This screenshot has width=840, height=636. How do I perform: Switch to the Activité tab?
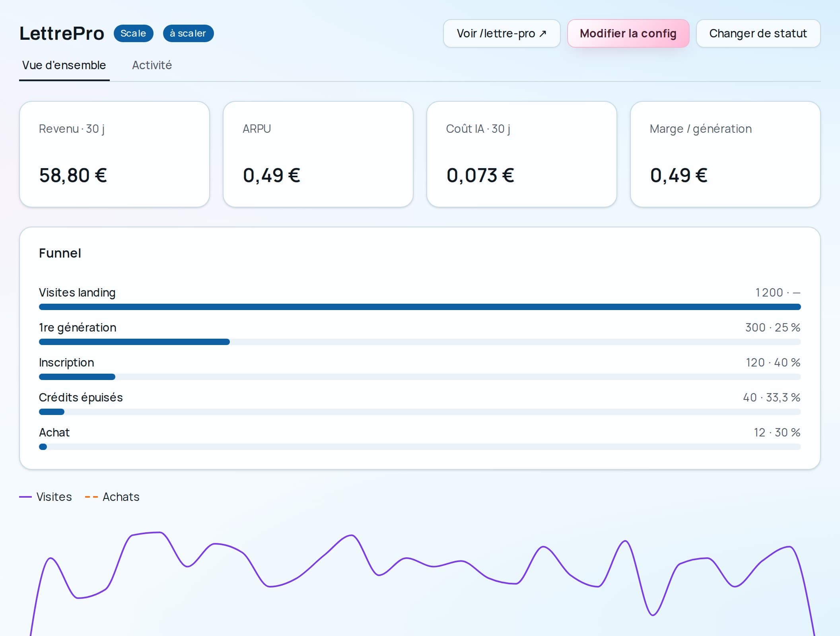[x=152, y=65]
